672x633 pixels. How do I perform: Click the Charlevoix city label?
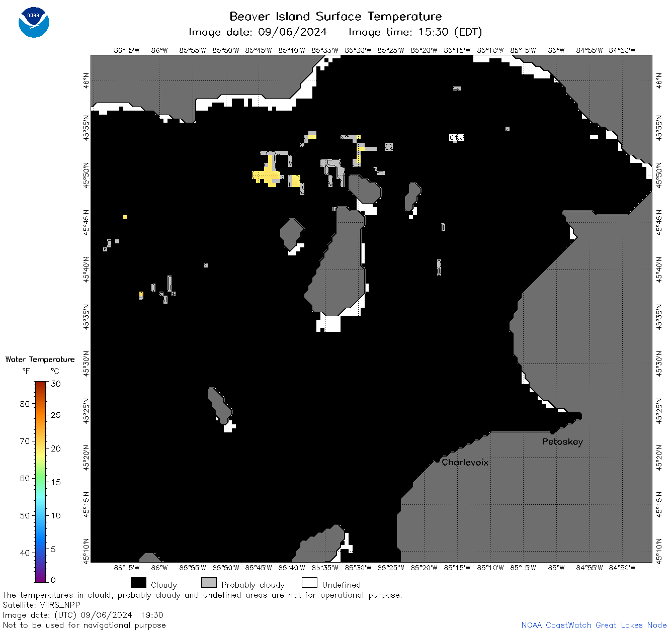click(465, 462)
